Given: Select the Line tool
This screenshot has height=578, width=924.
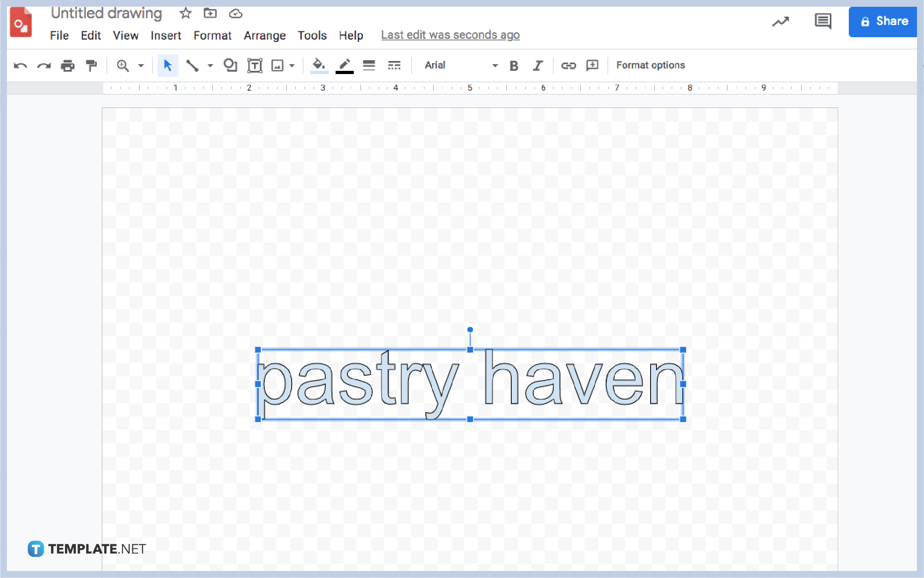Looking at the screenshot, I should [193, 65].
